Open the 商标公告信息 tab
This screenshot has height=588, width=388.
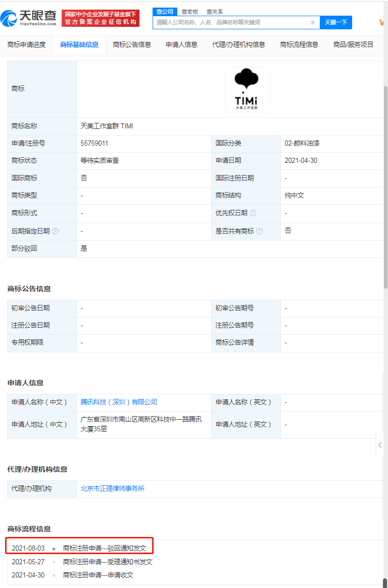(132, 45)
